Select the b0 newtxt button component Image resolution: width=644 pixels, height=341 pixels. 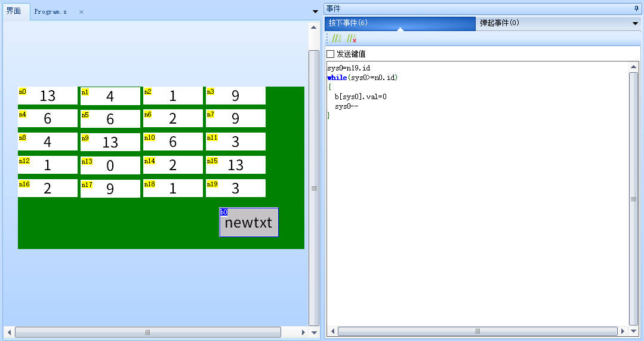click(x=249, y=222)
